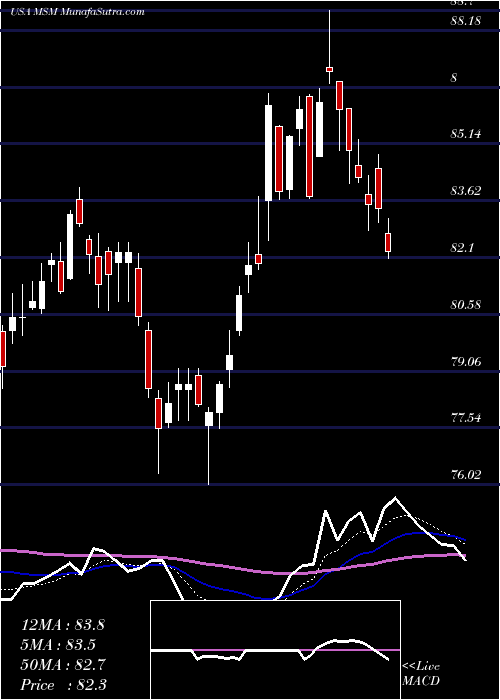Click the '50MA : 82.7' reading
The width and height of the screenshot is (500, 700).
click(63, 665)
